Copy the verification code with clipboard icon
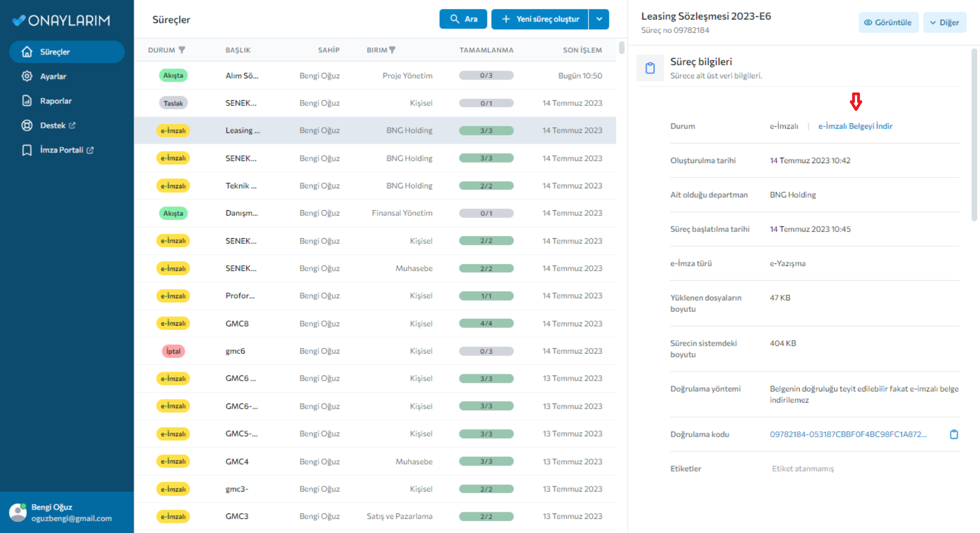 point(954,434)
